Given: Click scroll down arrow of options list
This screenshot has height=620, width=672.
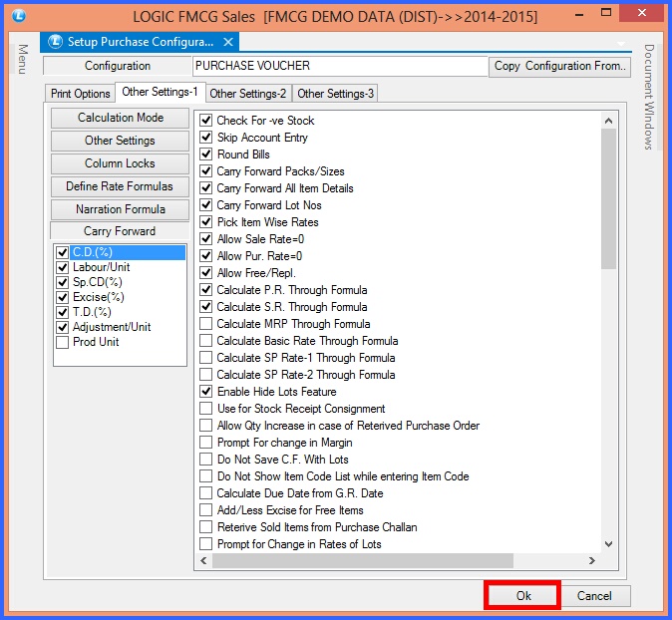Looking at the screenshot, I should [608, 544].
